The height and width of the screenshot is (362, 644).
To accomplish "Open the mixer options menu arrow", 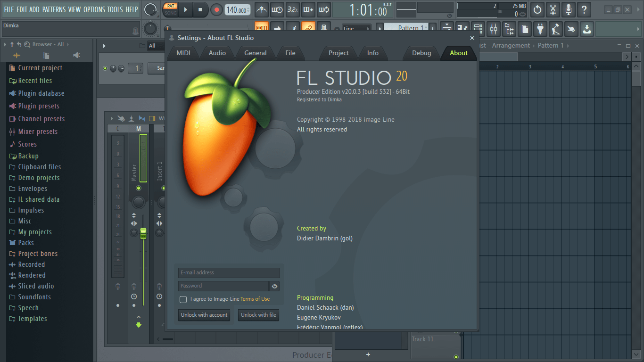I will [111, 118].
